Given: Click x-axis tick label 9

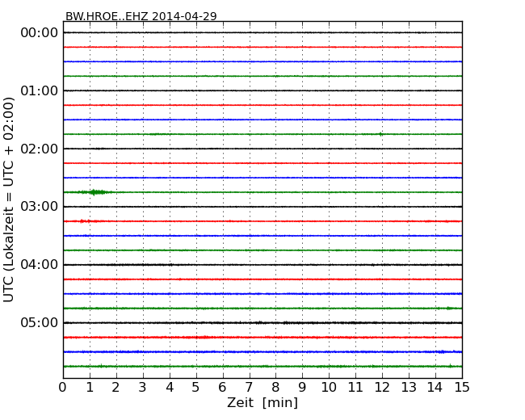Looking at the screenshot, I should 302,387.
